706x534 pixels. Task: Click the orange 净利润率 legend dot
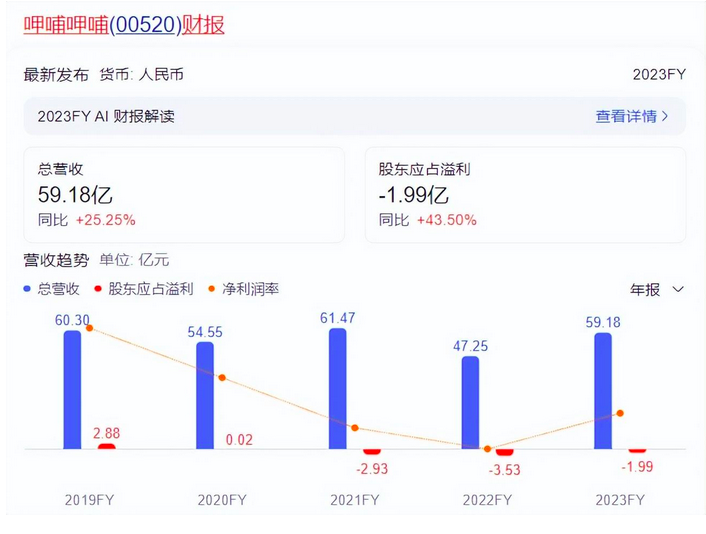(212, 289)
